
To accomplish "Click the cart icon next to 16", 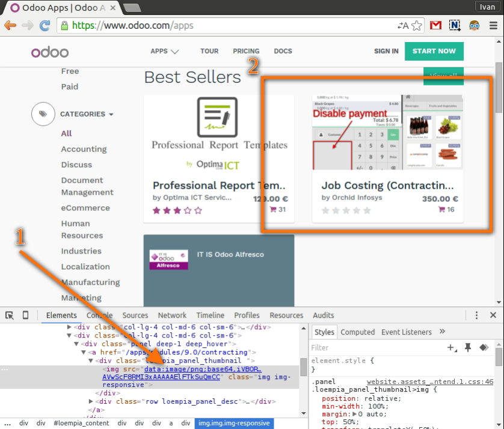I will coord(441,209).
